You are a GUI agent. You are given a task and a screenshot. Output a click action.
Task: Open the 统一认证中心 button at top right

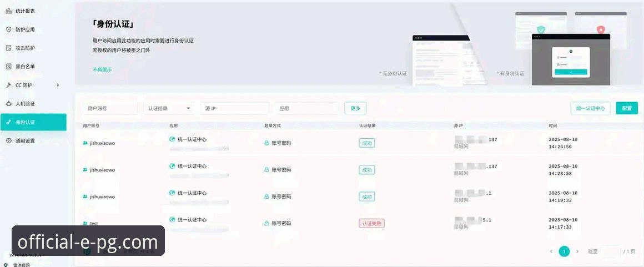click(590, 108)
